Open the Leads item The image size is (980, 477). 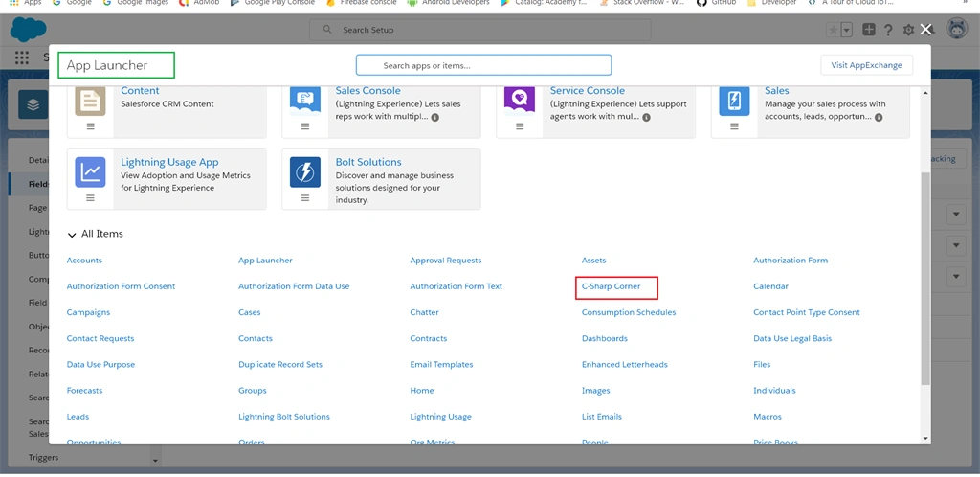point(78,417)
